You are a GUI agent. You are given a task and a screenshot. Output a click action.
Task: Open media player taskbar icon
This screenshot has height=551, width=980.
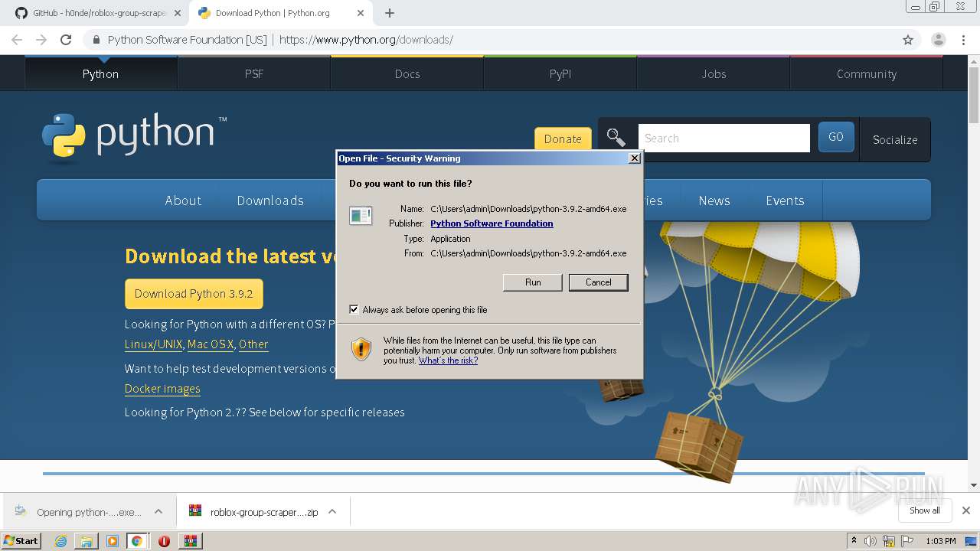coord(113,541)
